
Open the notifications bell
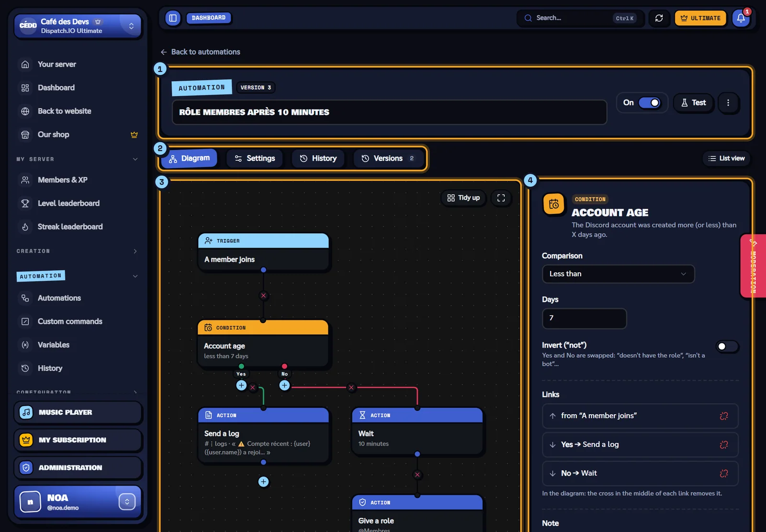pyautogui.click(x=741, y=18)
